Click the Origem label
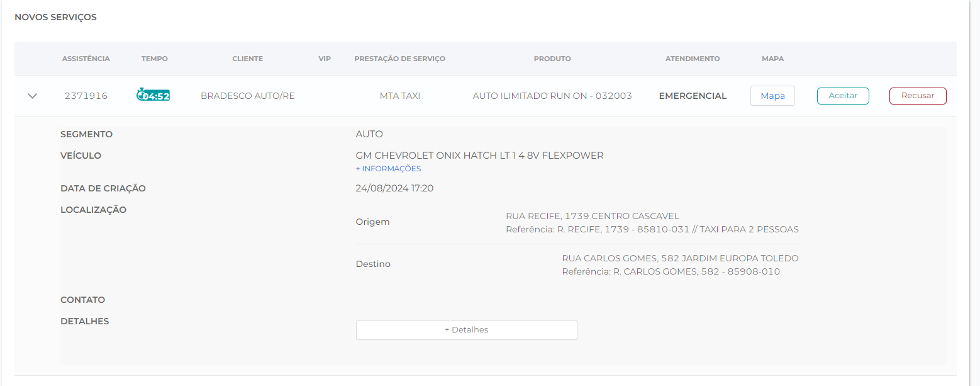Image resolution: width=980 pixels, height=386 pixels. (x=373, y=222)
